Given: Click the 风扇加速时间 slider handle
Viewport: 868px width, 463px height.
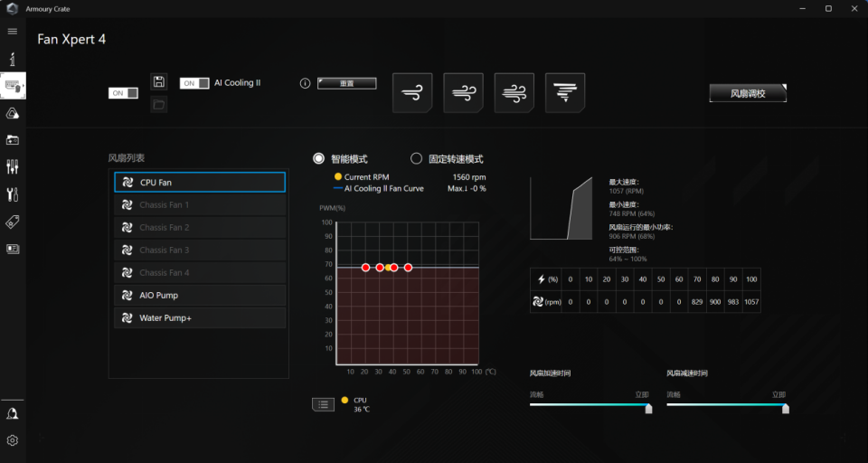Looking at the screenshot, I should coord(648,409).
